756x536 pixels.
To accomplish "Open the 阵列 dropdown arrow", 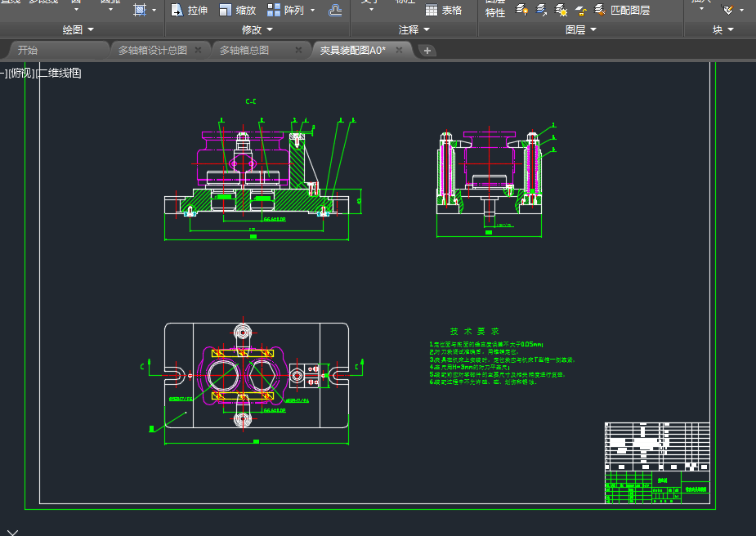I will pos(312,11).
